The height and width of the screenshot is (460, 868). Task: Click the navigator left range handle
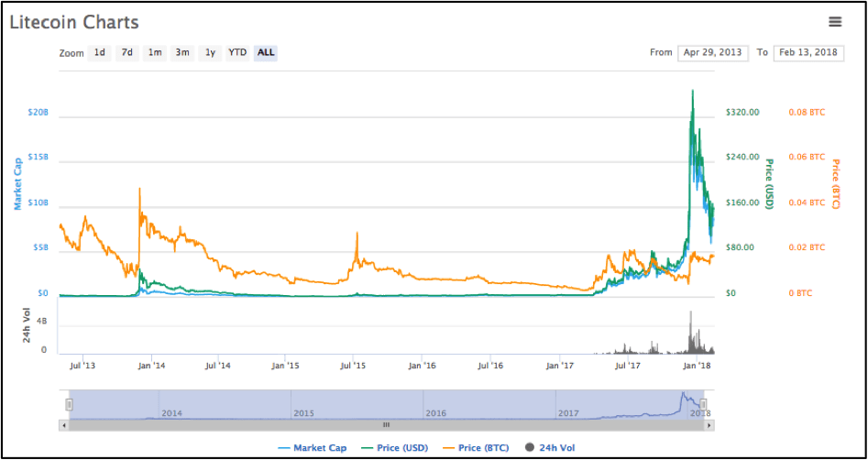(x=69, y=405)
